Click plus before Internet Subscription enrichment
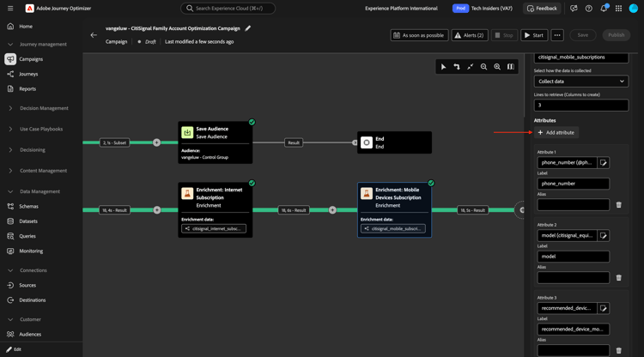 click(x=157, y=210)
